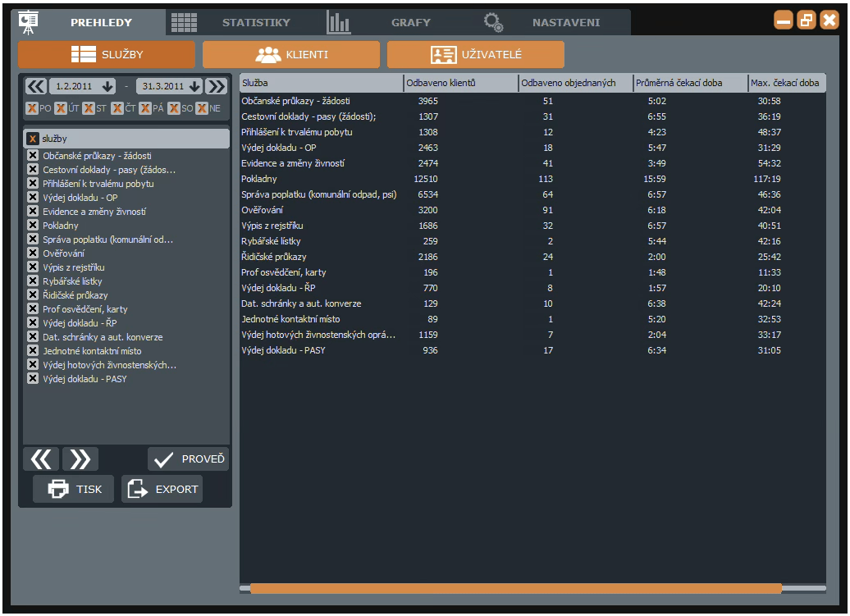Select Ověřování row in the table
850x616 pixels.
(x=532, y=210)
